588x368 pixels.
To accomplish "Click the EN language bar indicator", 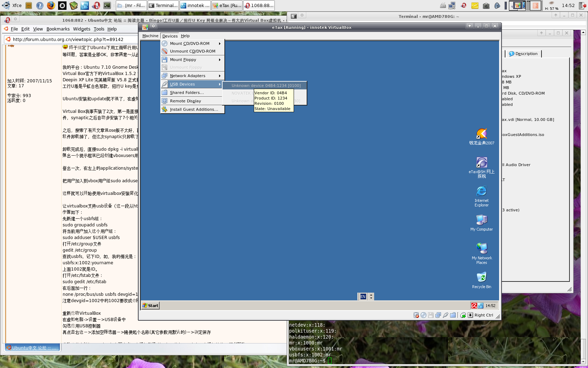I will point(363,297).
